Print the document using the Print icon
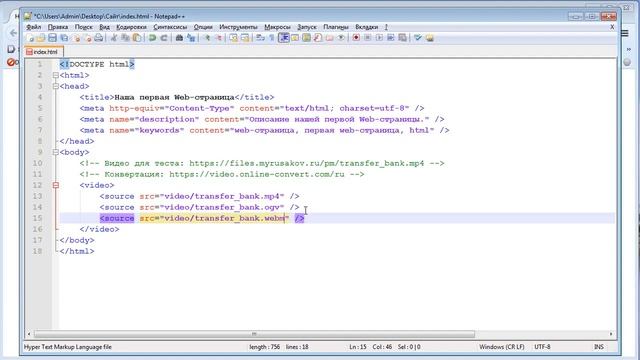Viewport: 640px width, 360px height. click(x=98, y=38)
